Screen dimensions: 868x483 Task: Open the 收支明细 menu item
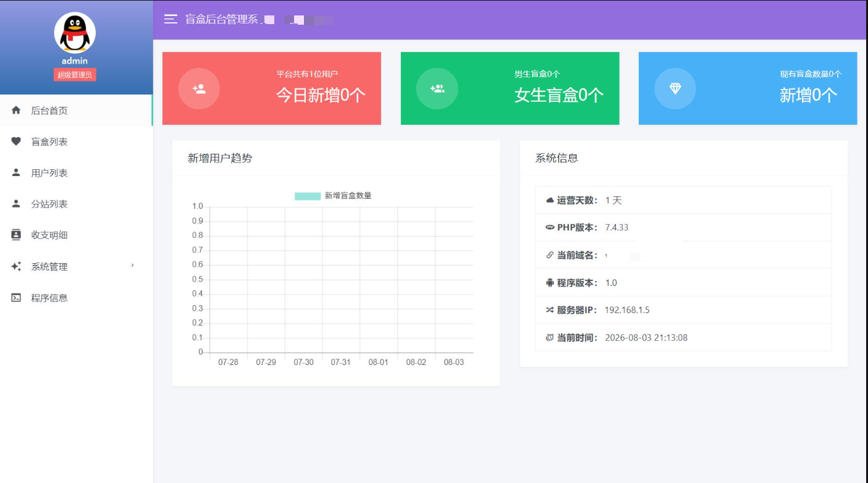tap(76, 235)
